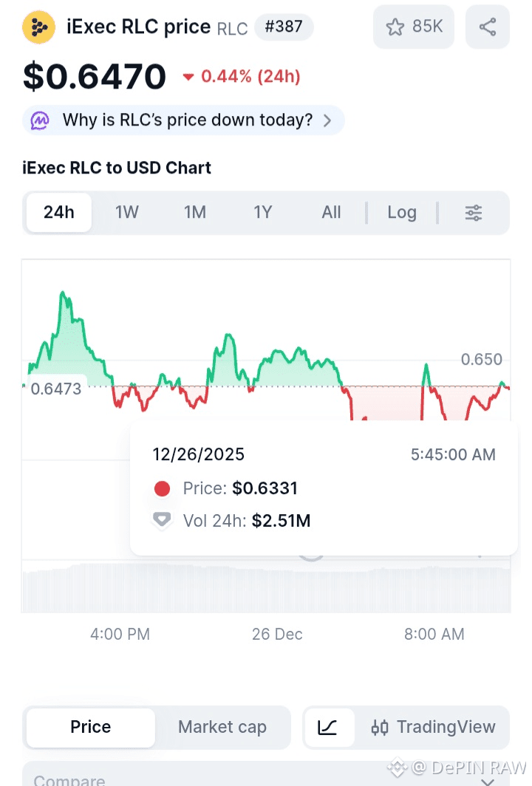Select the 24h time range tab
The width and height of the screenshot is (532, 786).
tap(59, 213)
